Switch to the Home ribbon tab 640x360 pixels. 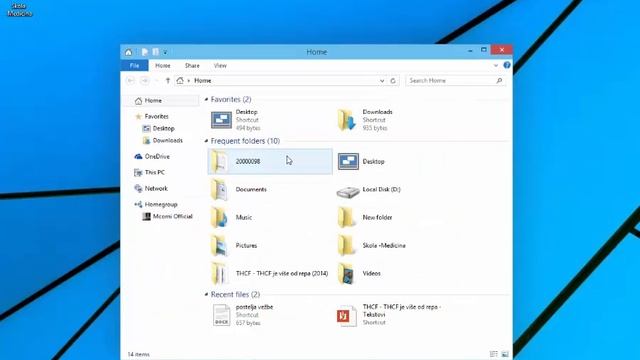162,65
